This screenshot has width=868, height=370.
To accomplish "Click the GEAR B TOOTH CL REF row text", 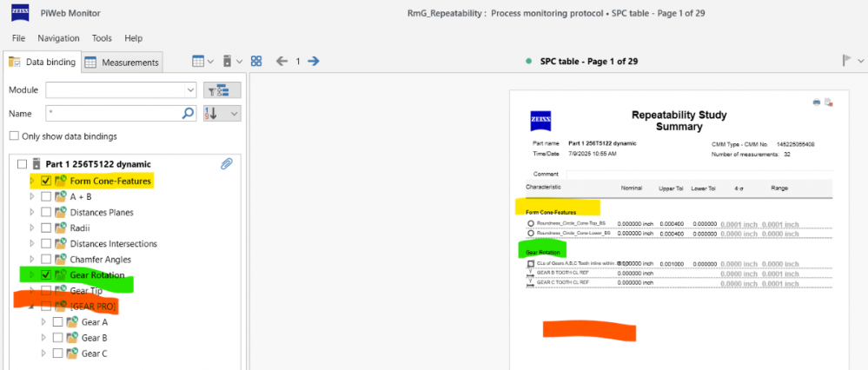I will point(563,273).
